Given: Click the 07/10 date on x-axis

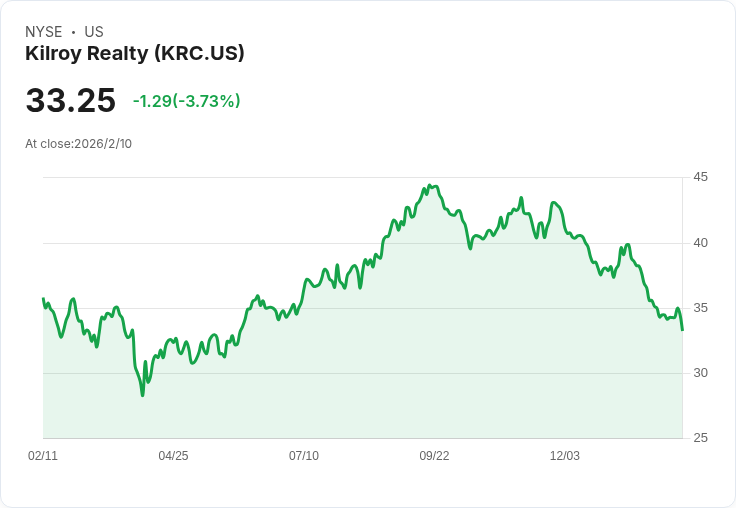Looking at the screenshot, I should click(304, 456).
